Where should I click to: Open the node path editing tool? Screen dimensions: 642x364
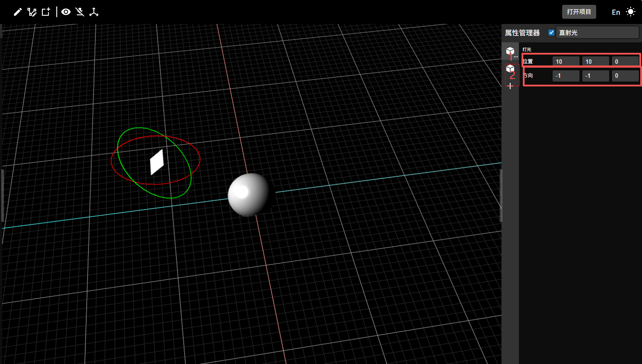pyautogui.click(x=32, y=12)
